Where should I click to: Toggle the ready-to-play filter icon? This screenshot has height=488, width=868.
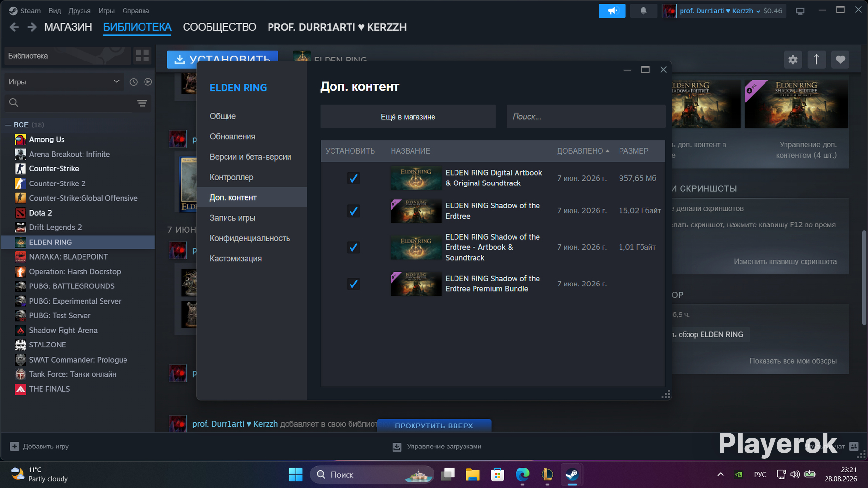(148, 82)
